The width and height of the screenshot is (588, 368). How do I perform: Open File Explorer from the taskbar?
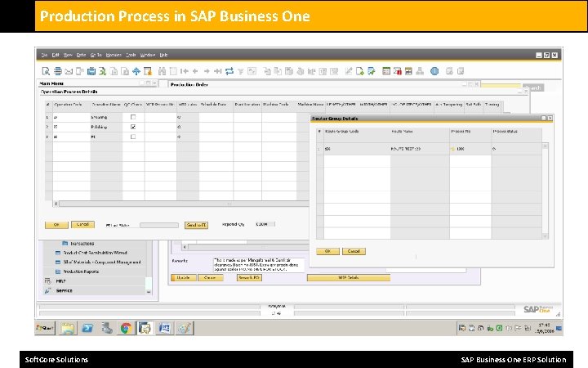68,328
